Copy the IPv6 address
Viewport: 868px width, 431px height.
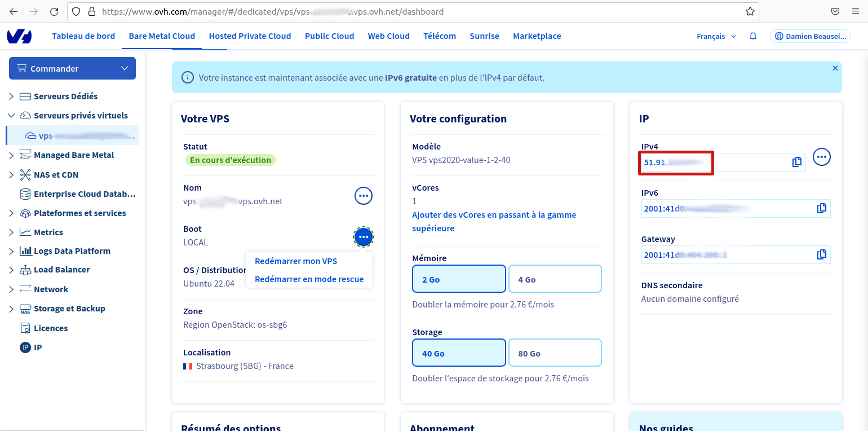pos(822,208)
